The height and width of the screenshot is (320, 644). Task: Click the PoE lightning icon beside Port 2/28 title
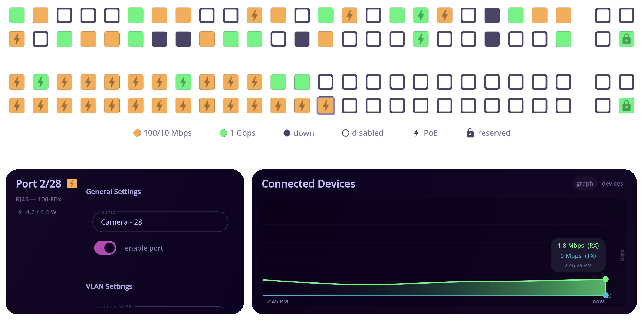click(72, 183)
